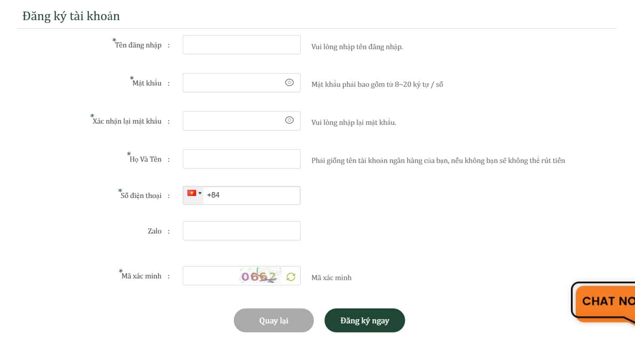Click the Số điện thoại label
This screenshot has width=635, height=364.
141,195
